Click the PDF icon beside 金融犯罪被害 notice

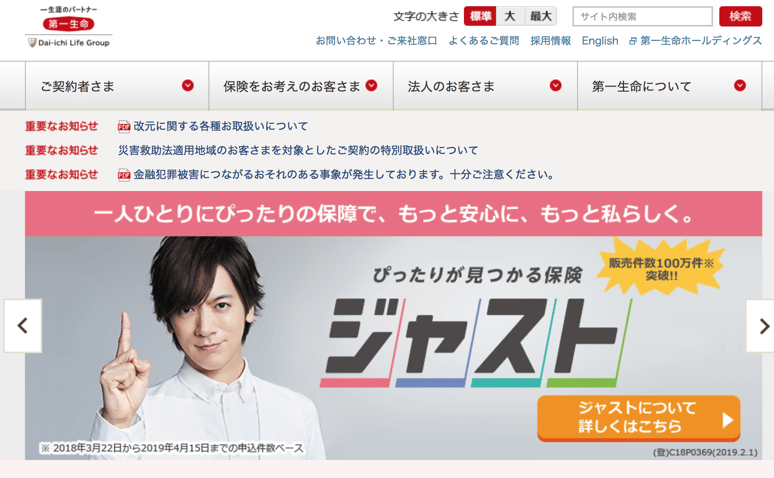click(124, 175)
